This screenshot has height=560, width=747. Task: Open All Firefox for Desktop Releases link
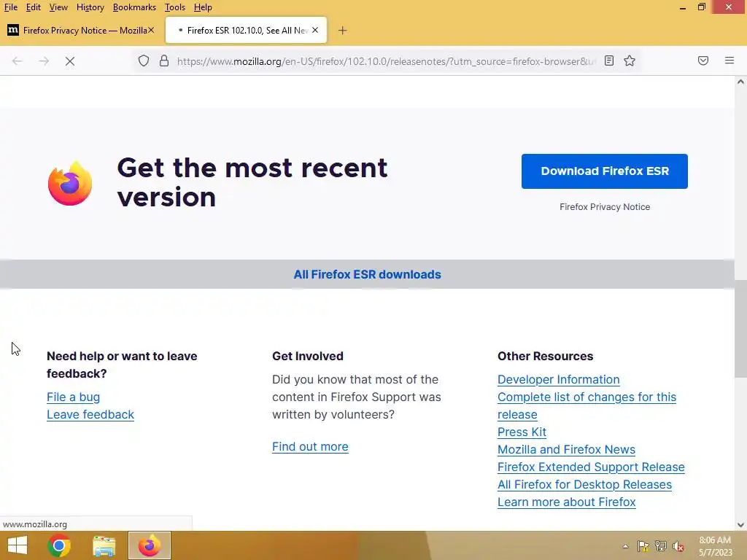click(584, 485)
